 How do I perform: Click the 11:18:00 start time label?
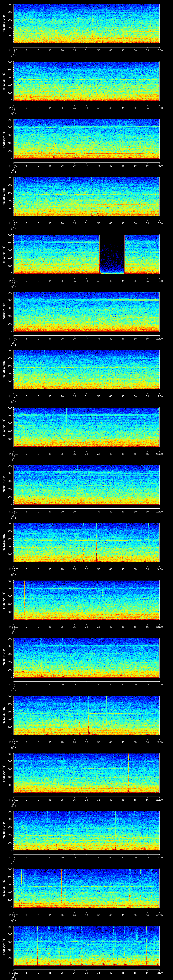(x=13, y=281)
